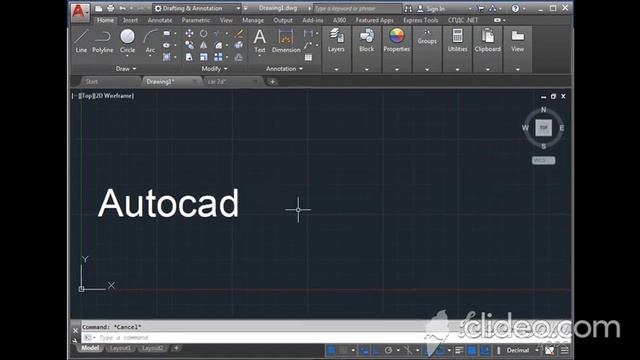Viewport: 640px width, 360px height.
Task: Click the Text annotation tool
Action: [260, 41]
